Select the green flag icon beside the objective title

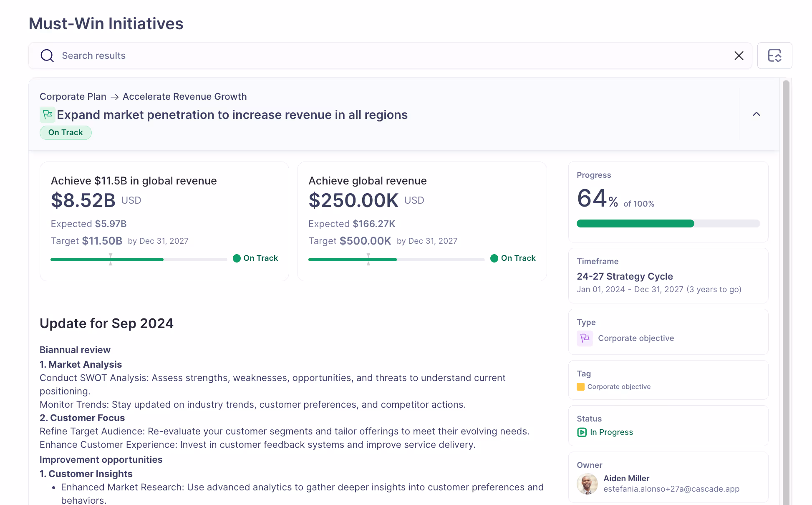pyautogui.click(x=48, y=114)
